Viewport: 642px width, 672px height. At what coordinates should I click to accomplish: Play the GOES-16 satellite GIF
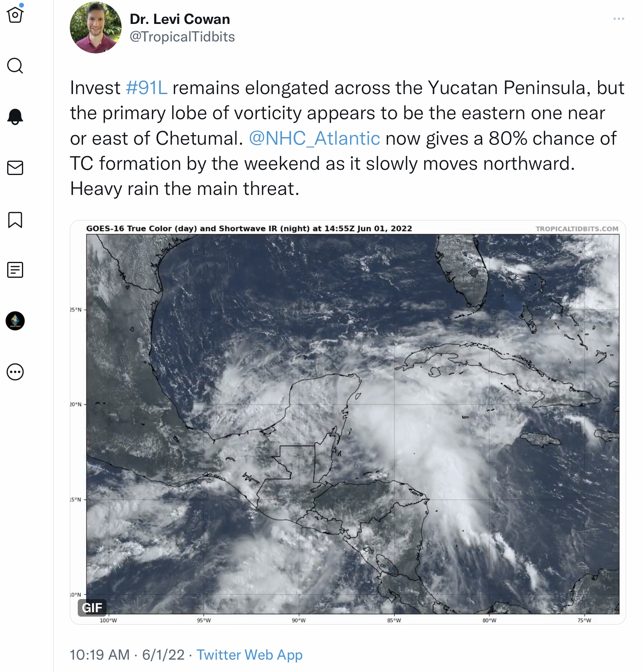point(348,422)
